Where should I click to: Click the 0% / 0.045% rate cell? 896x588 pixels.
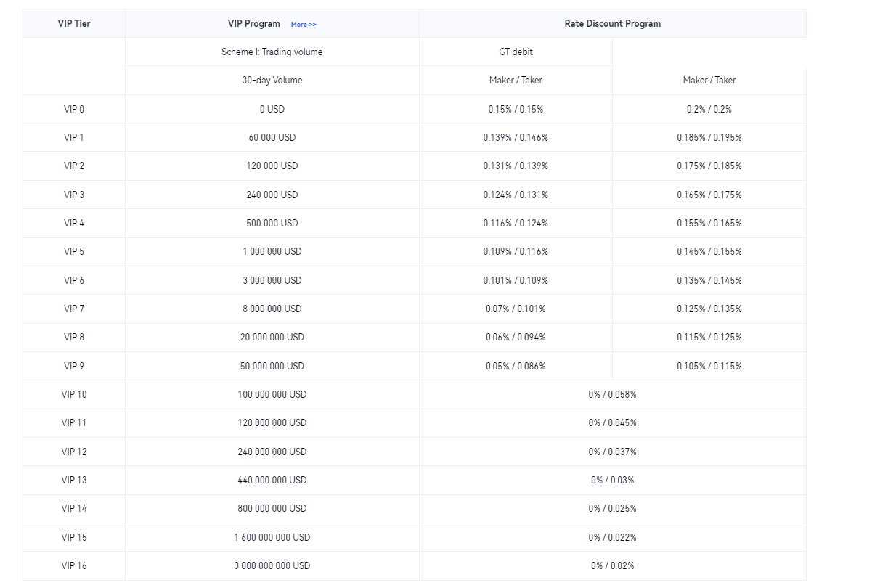[613, 423]
